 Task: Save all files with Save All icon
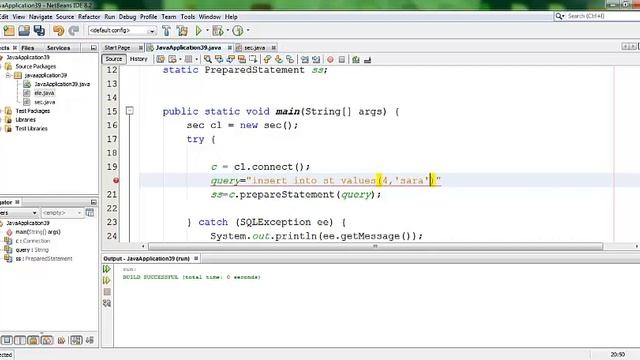(39, 31)
